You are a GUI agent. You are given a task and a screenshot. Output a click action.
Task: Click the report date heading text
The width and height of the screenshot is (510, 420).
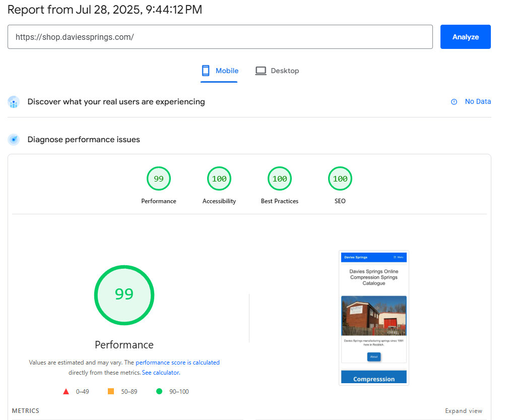tap(105, 10)
